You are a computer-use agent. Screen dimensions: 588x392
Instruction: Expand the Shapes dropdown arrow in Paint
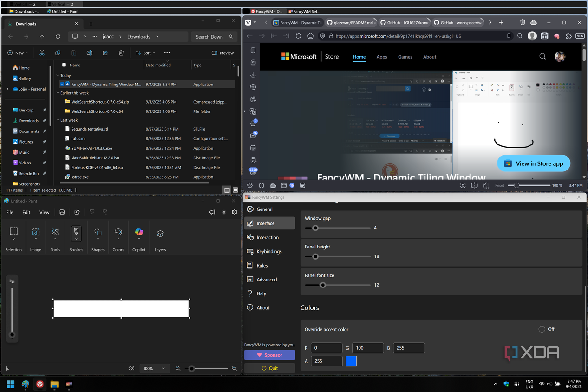tap(98, 240)
